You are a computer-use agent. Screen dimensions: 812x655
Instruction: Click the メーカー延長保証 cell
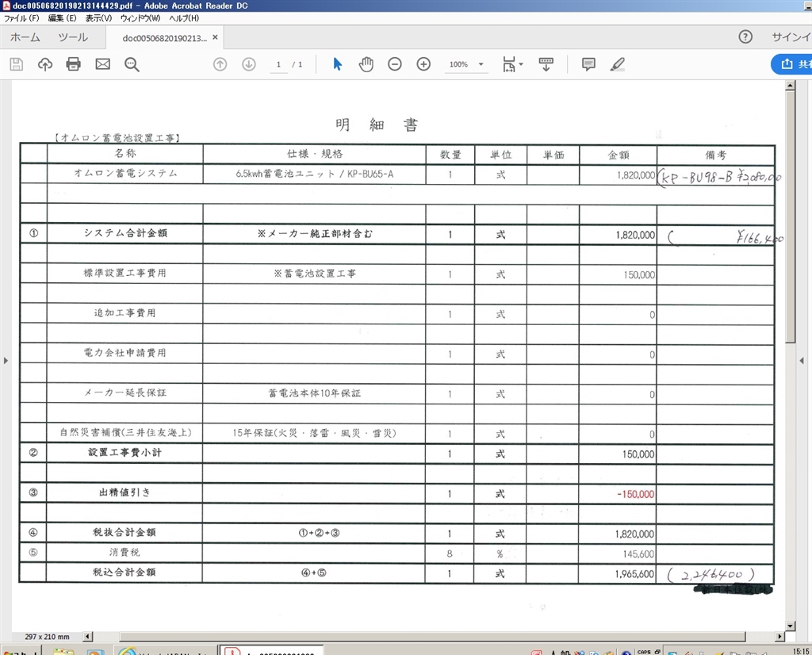tap(125, 393)
